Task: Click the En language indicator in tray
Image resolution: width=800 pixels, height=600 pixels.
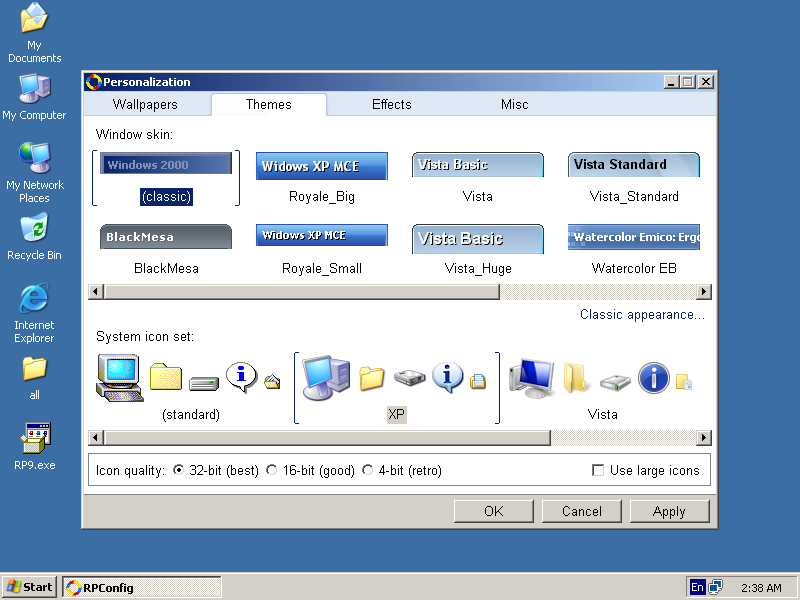Action: 696,587
